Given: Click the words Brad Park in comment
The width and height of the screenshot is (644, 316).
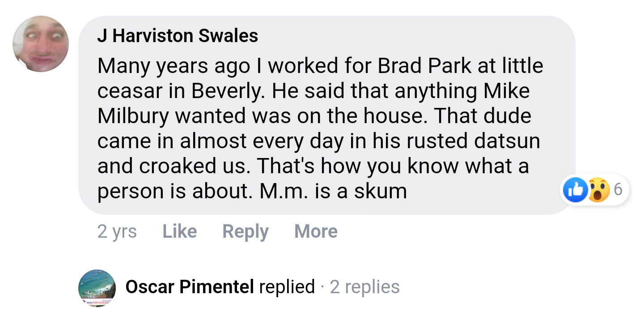Looking at the screenshot, I should pyautogui.click(x=425, y=66).
